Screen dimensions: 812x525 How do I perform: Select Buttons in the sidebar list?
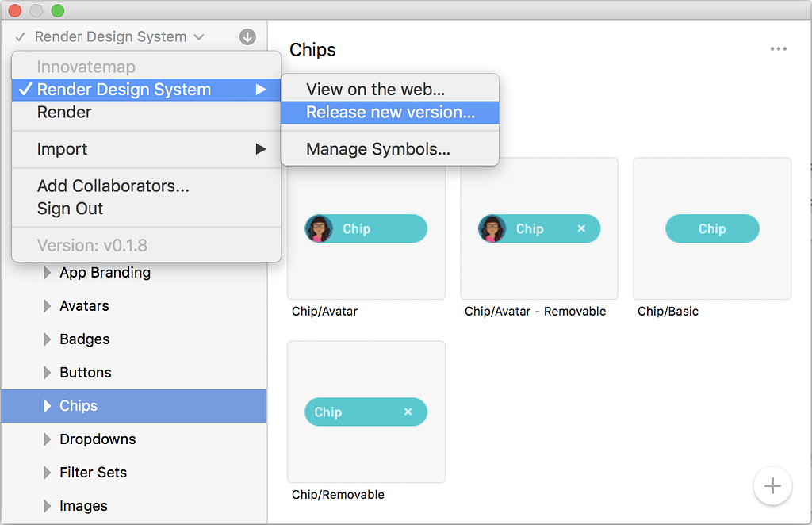tap(133, 372)
